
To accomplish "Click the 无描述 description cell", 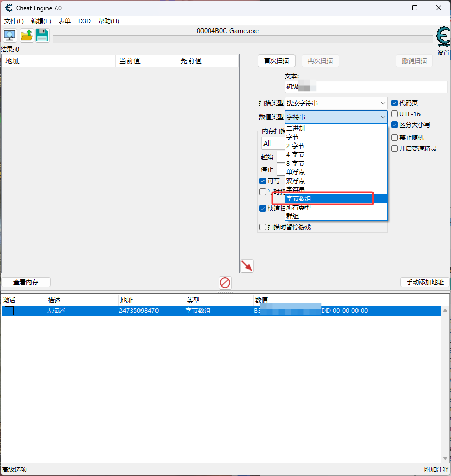I will [56, 311].
